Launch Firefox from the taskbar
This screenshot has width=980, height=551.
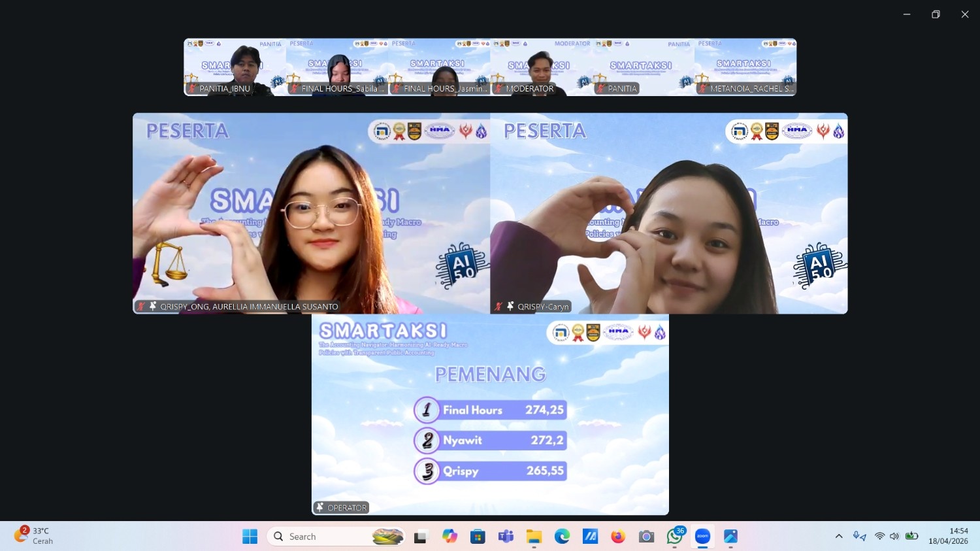click(618, 537)
